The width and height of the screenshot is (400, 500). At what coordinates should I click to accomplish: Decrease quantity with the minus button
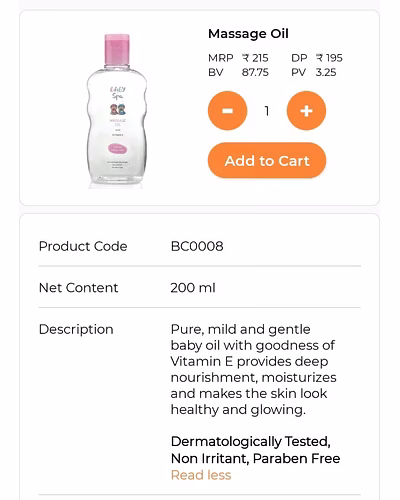tap(227, 111)
